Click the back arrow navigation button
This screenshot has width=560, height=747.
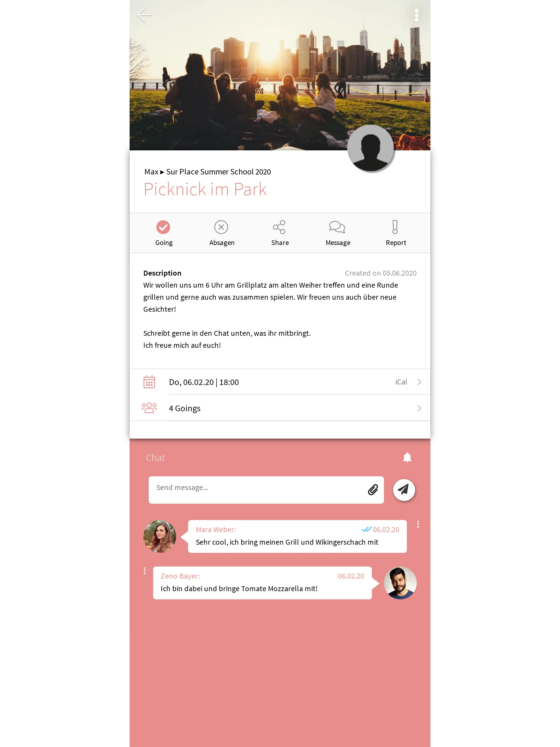(x=144, y=14)
